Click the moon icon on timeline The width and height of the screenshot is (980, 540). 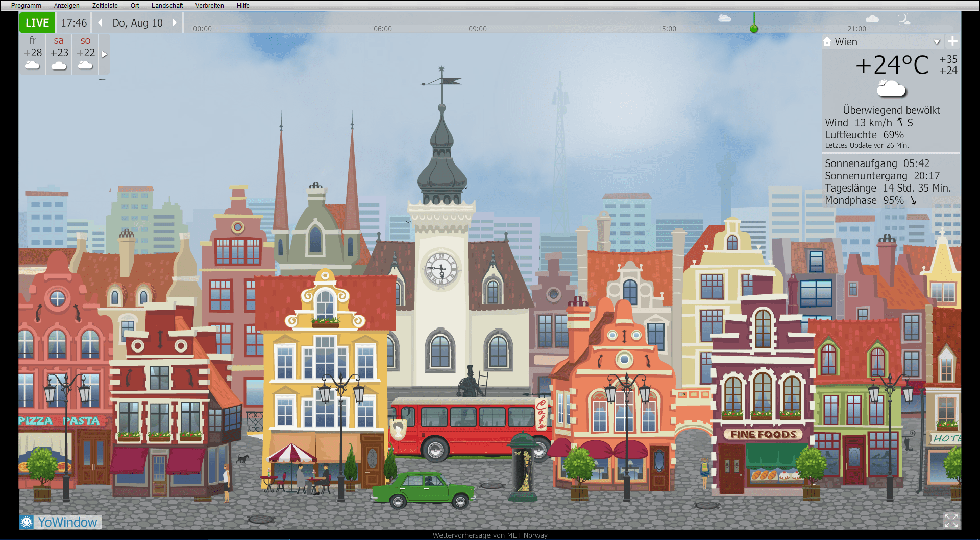[x=904, y=19]
